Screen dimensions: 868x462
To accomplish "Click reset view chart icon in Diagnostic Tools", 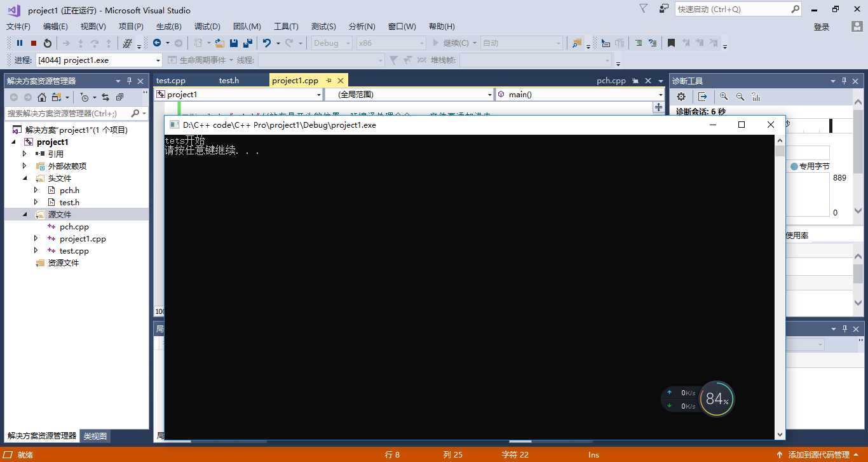I will 756,97.
